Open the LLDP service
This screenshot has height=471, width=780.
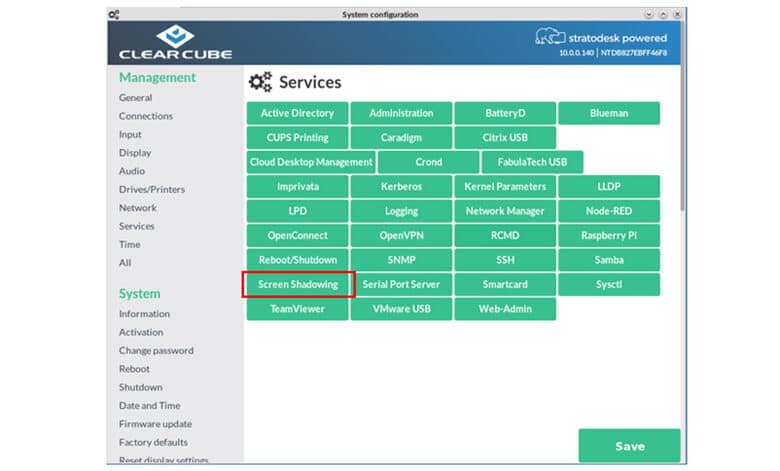(x=609, y=187)
